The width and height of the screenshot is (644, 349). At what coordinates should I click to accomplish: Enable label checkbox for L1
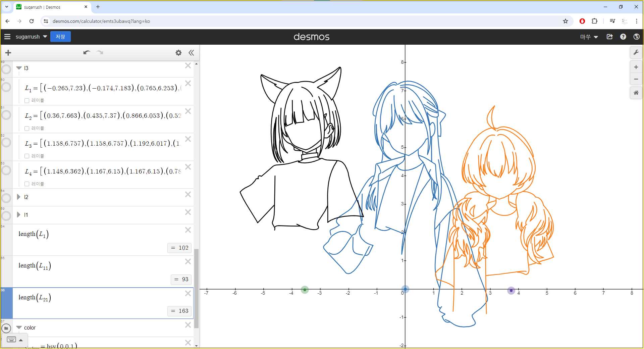(27, 101)
